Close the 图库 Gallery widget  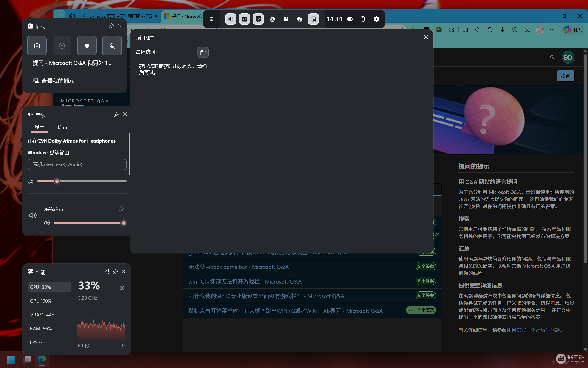tap(426, 37)
